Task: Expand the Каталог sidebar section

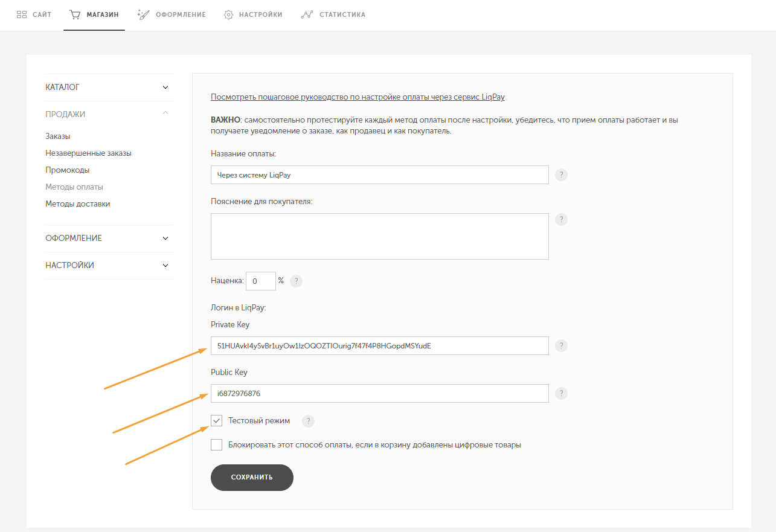Action: click(x=109, y=88)
